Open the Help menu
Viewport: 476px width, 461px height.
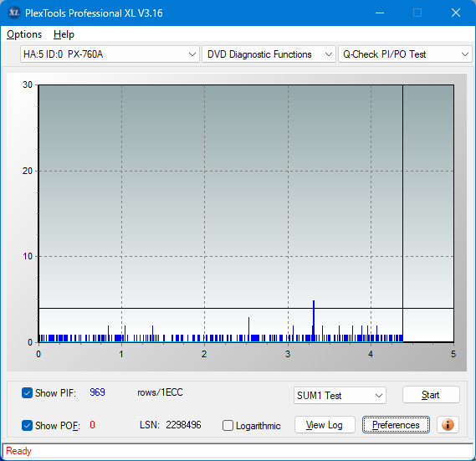[64, 34]
